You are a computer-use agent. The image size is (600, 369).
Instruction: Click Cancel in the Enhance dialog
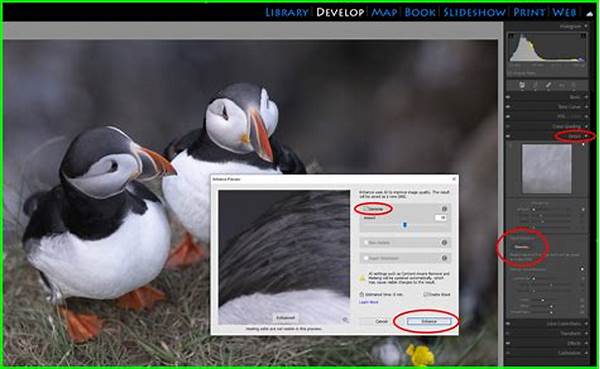(381, 322)
